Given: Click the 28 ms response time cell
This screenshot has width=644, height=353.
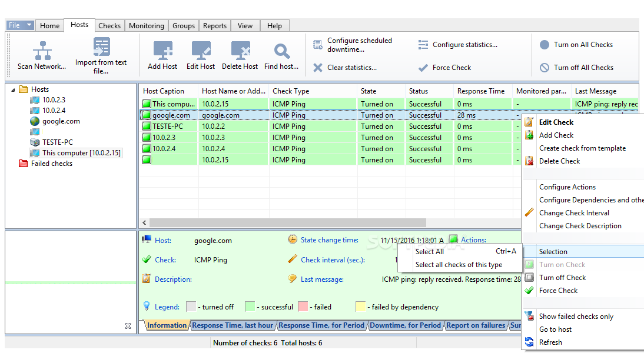Looking at the screenshot, I should (x=483, y=115).
